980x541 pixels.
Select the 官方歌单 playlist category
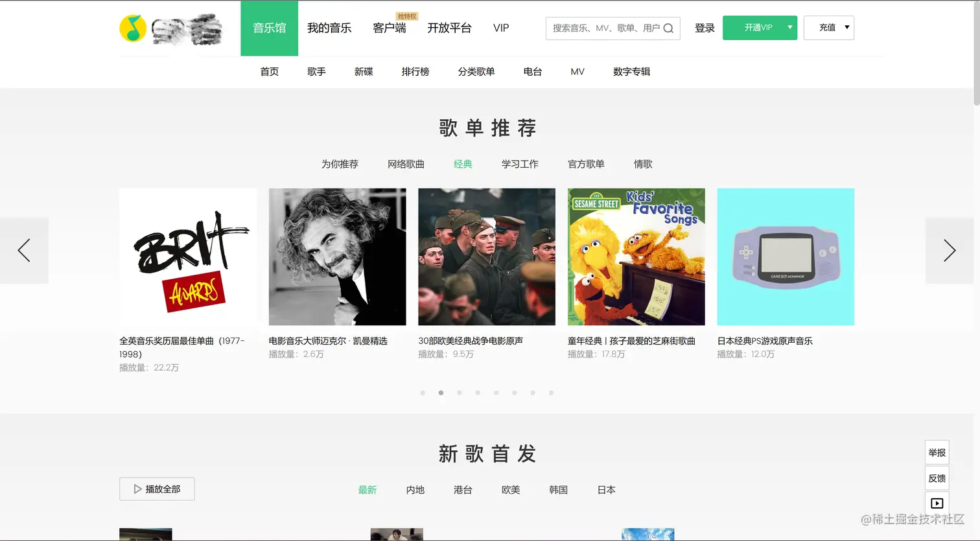coord(586,165)
